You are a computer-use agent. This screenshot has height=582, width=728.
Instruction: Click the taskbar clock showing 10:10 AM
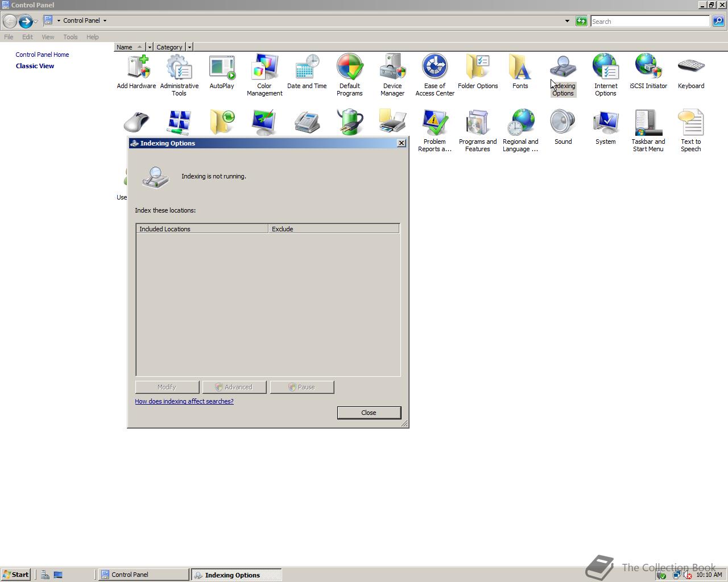click(x=709, y=575)
